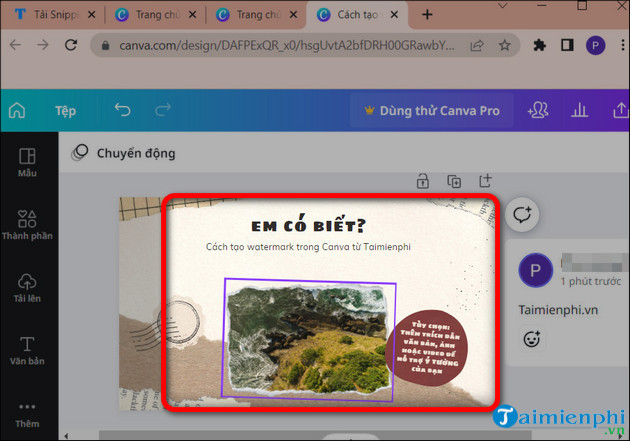Switch to the second Trang chủ tab
Viewport: 630px width, 441px height.
(x=249, y=15)
